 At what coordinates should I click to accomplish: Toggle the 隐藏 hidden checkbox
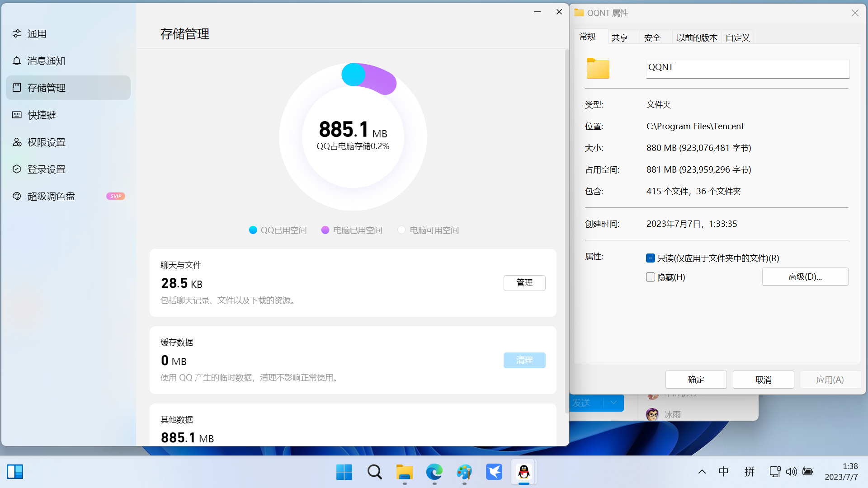651,277
